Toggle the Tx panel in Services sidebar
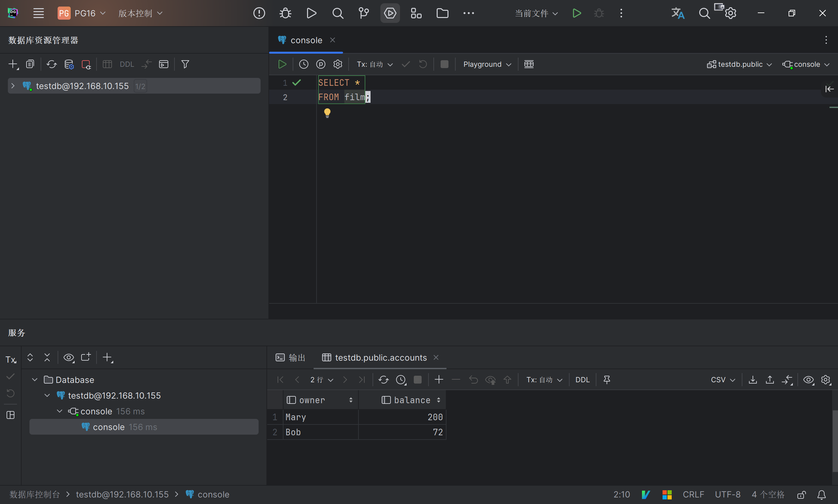 point(10,359)
